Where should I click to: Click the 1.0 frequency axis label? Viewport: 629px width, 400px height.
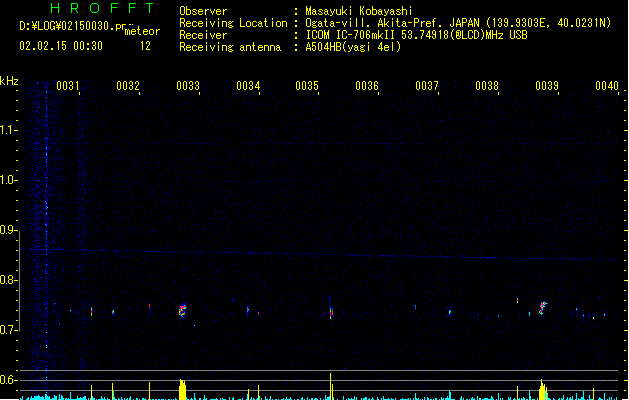(8, 180)
